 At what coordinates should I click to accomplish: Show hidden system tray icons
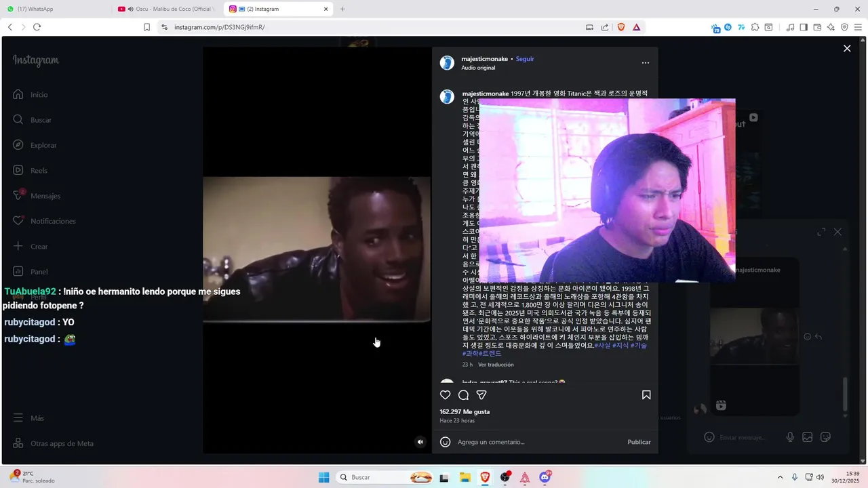pyautogui.click(x=780, y=477)
